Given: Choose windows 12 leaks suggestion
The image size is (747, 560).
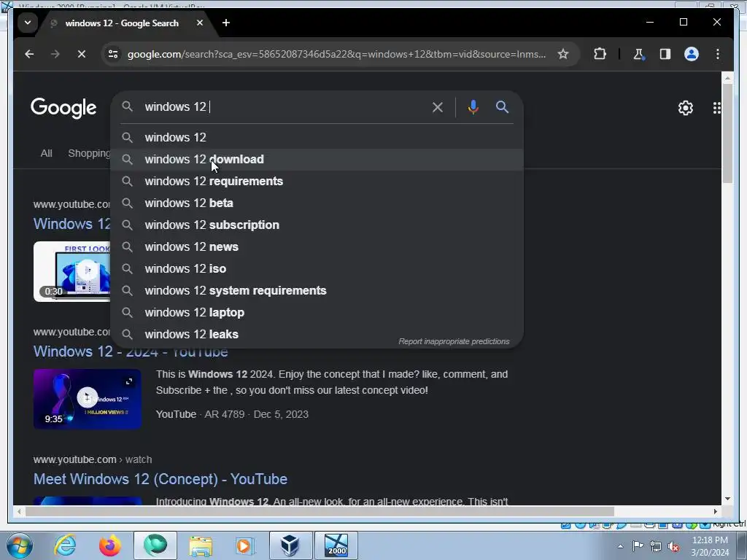Looking at the screenshot, I should coord(317,334).
